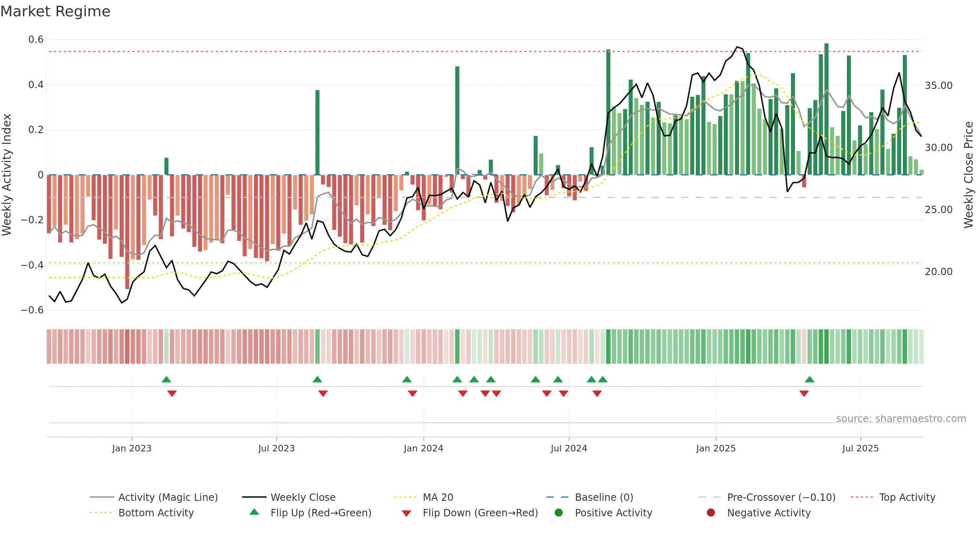Screen dimensions: 980x551
Task: Click the Flip Down red triangle legend icon
Action: pyautogui.click(x=406, y=513)
